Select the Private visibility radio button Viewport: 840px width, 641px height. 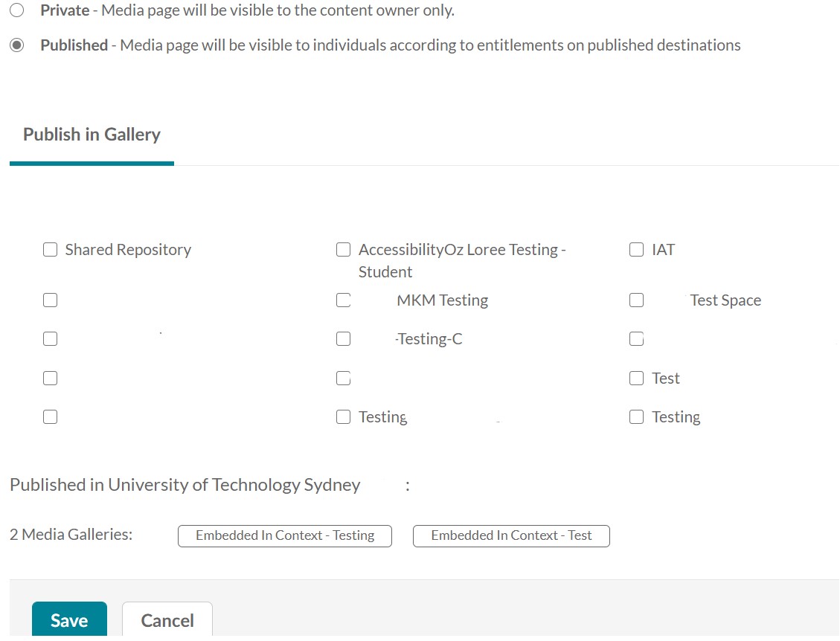click(x=16, y=10)
